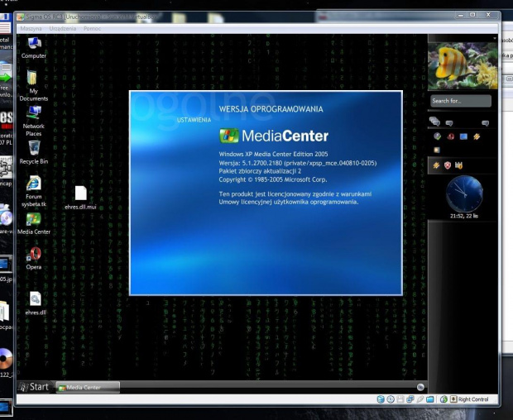Image resolution: width=513 pixels, height=420 pixels.
Task: Select the Media Center desktop shortcut
Action: 34,224
